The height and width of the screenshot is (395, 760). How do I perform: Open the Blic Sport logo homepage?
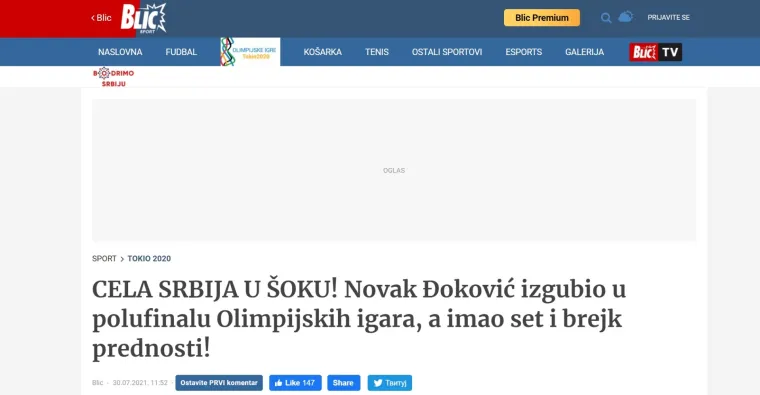coord(143,18)
